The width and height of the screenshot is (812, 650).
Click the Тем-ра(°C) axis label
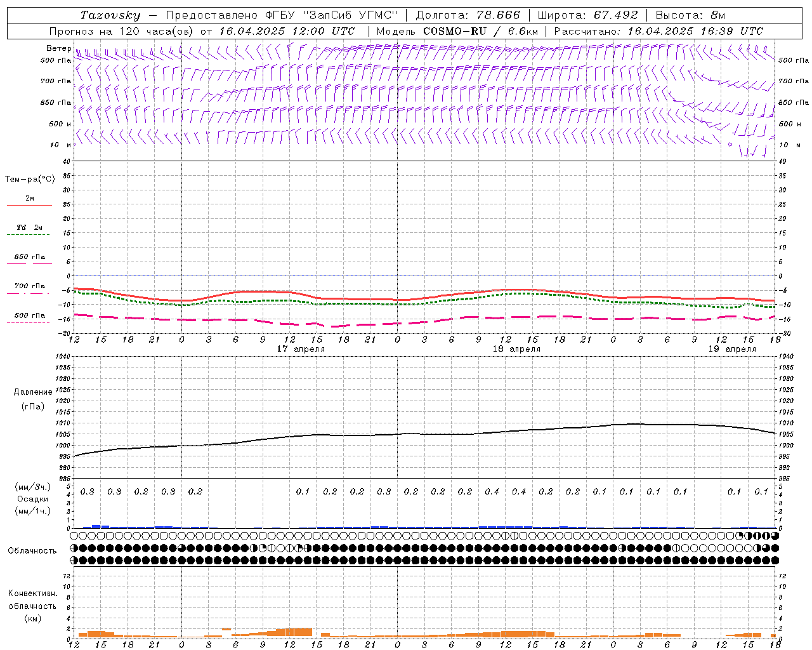pyautogui.click(x=30, y=180)
